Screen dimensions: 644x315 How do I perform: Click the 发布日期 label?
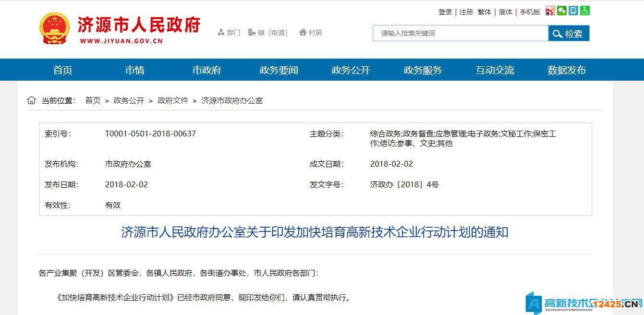[x=61, y=184]
